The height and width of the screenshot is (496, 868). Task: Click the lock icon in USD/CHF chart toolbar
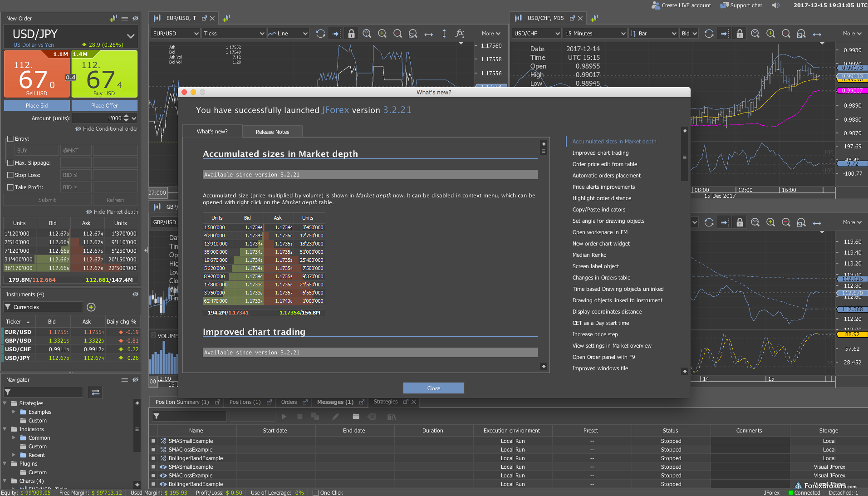[x=740, y=34]
